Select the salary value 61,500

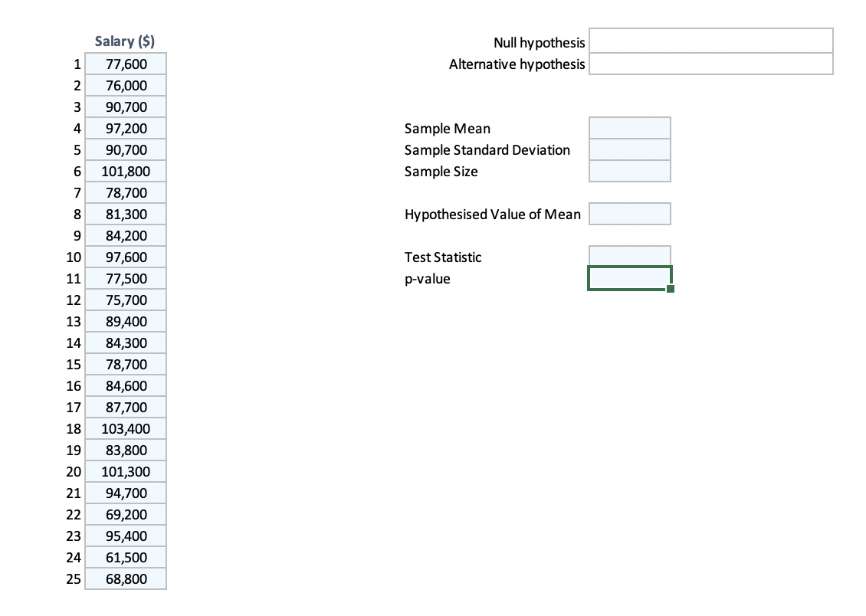(125, 557)
